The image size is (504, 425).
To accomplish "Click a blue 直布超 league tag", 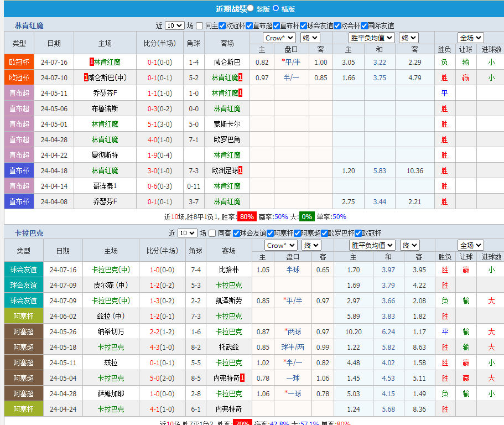I will pos(19,93).
